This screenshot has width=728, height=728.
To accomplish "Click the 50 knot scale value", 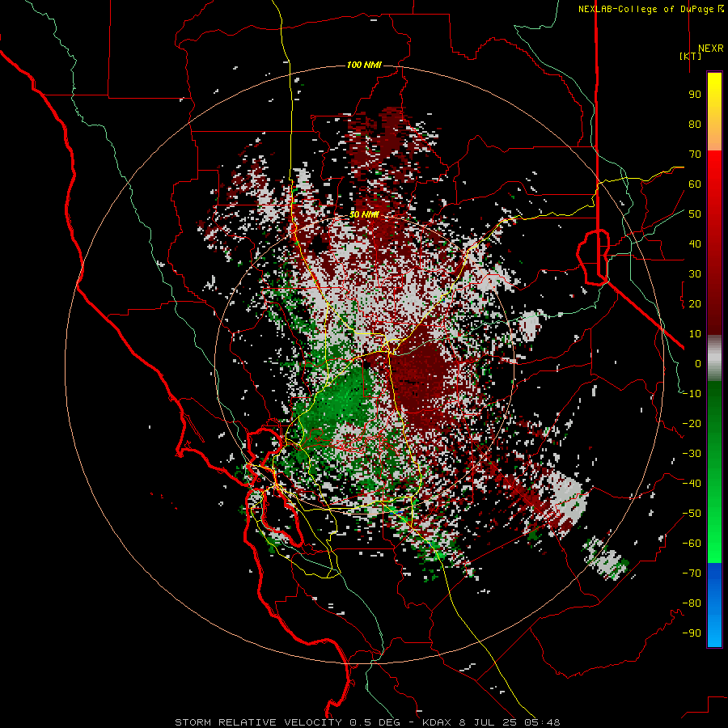I will [695, 214].
